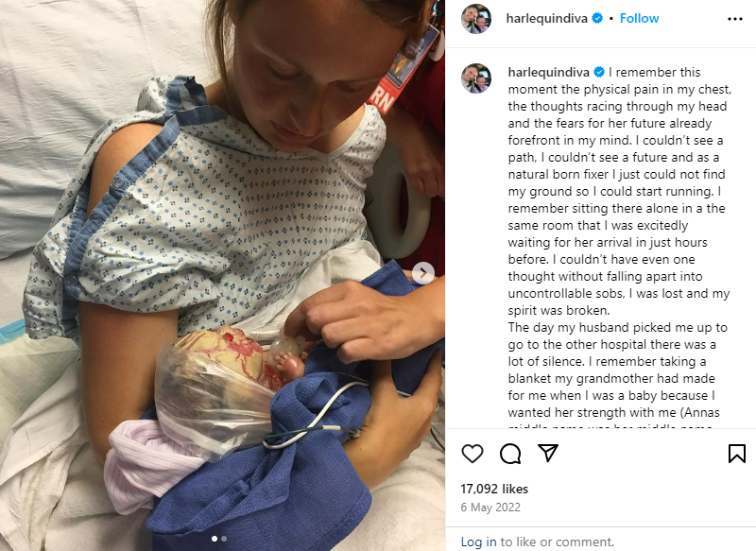Like the post with heart icon
This screenshot has height=551, width=756.
472,454
